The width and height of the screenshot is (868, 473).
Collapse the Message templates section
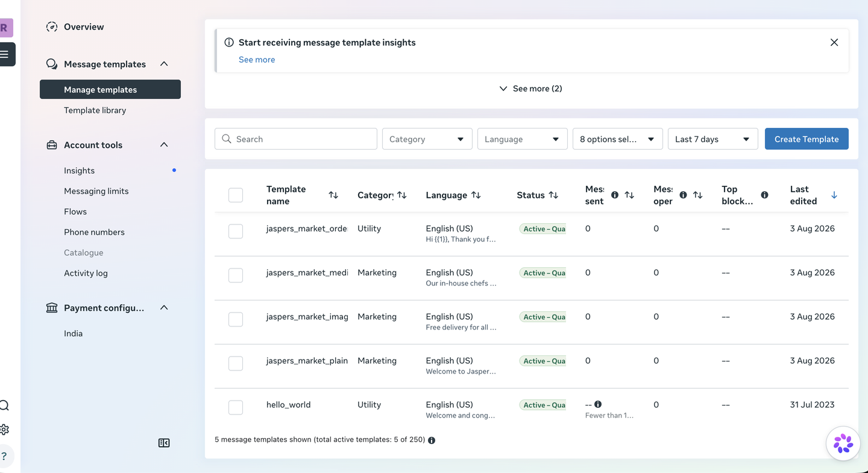(164, 64)
